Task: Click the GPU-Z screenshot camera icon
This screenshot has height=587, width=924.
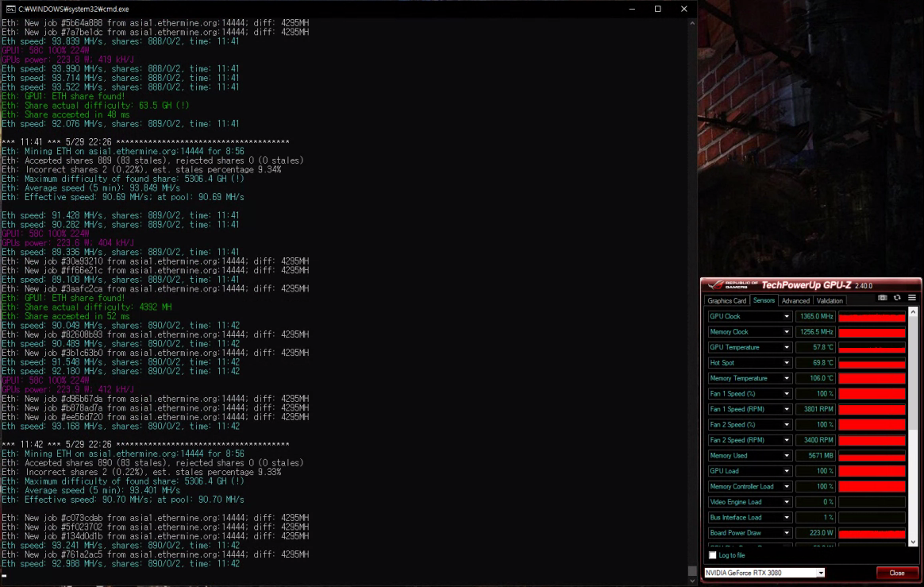Action: tap(883, 298)
